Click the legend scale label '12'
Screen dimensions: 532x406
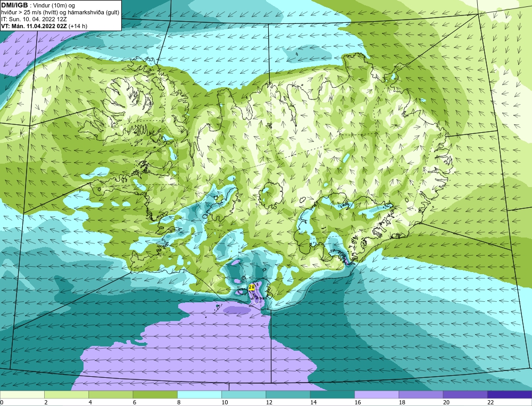(x=269, y=402)
